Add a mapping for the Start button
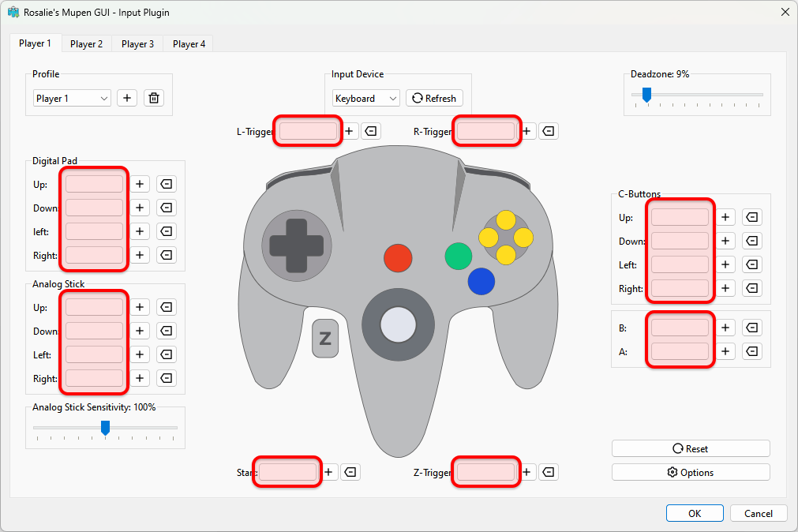 coord(329,472)
